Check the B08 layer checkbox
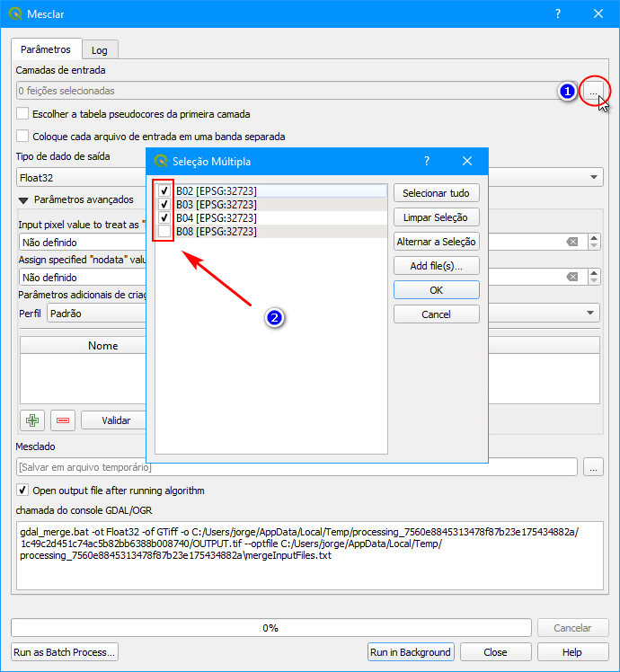 click(164, 232)
